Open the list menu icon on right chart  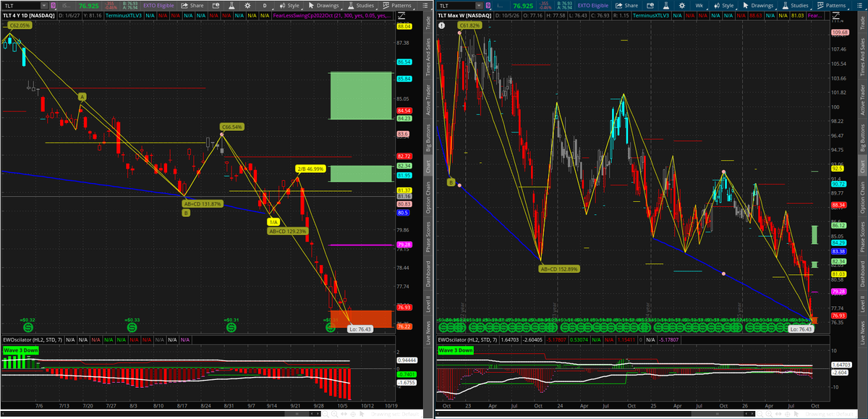click(x=859, y=5)
